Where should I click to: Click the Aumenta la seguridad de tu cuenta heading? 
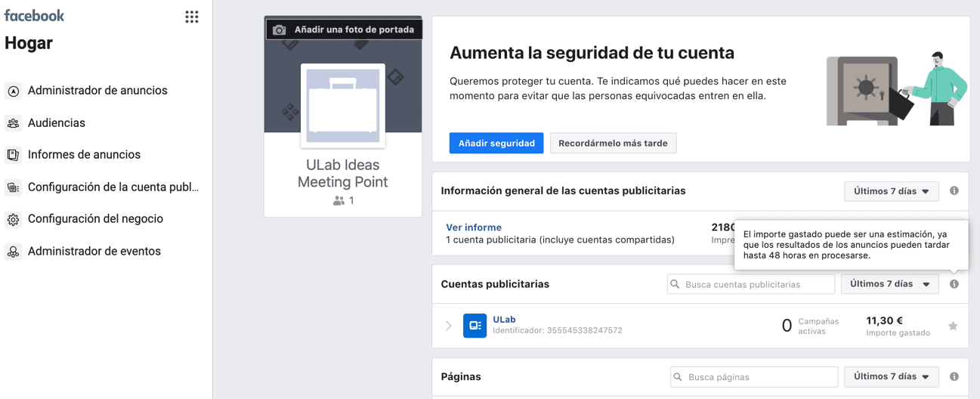click(x=592, y=53)
